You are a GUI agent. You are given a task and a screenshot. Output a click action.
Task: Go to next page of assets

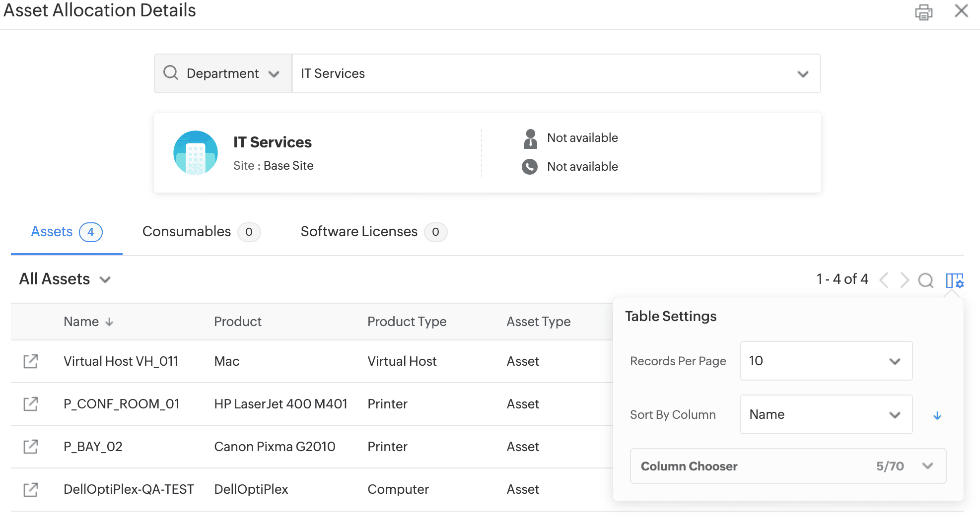click(905, 280)
